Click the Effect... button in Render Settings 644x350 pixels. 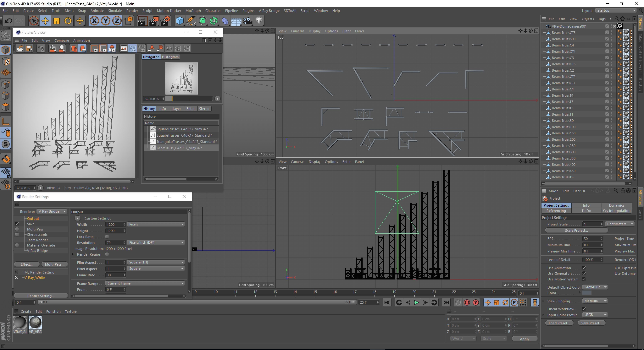(x=27, y=264)
